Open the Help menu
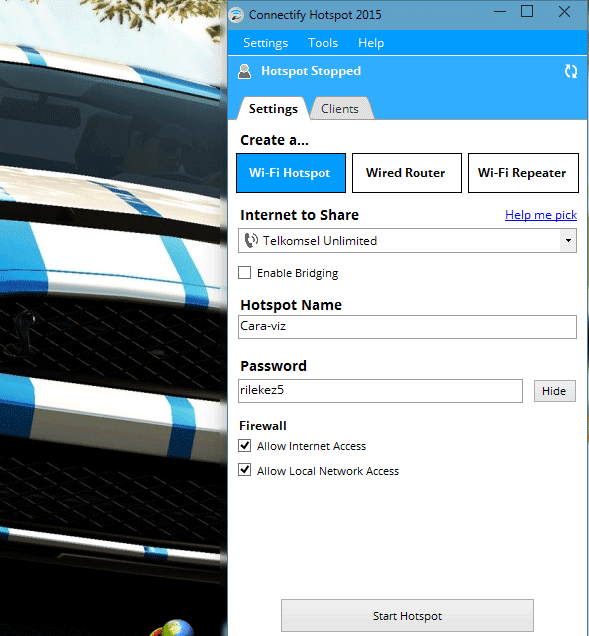 click(x=371, y=43)
